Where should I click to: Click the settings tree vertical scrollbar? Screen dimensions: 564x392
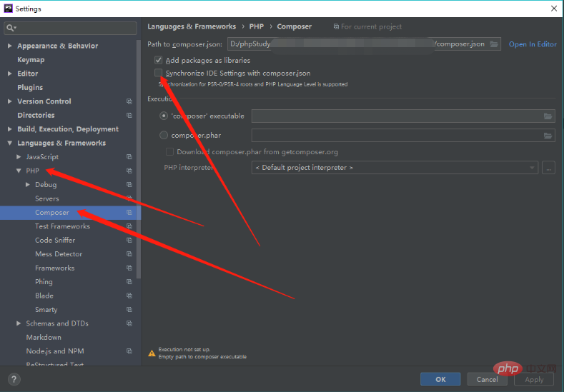(x=139, y=159)
